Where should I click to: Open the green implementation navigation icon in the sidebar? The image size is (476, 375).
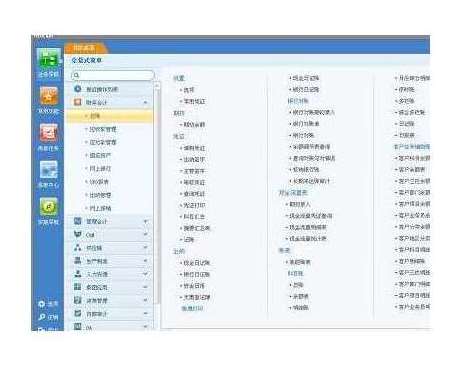49,207
